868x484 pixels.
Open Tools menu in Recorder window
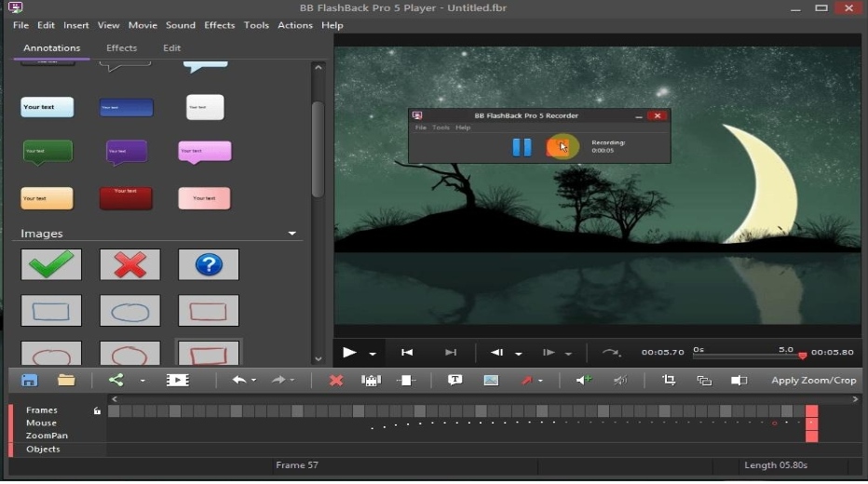point(441,128)
